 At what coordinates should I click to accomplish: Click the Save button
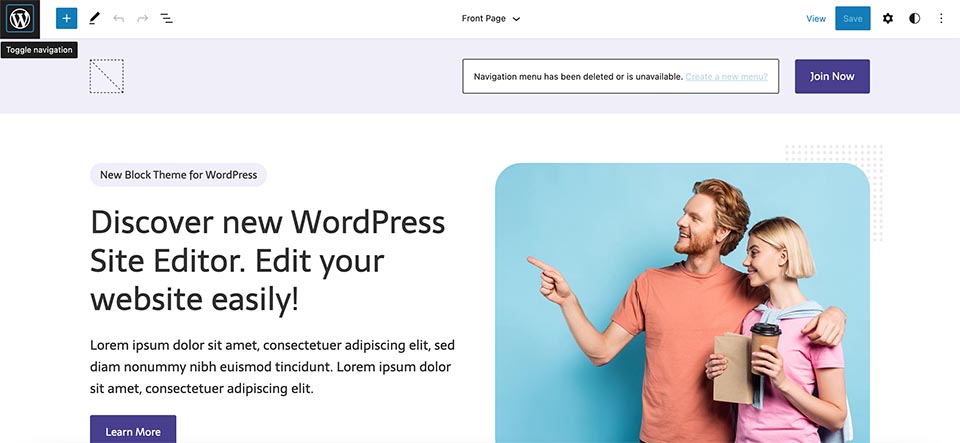pyautogui.click(x=852, y=19)
